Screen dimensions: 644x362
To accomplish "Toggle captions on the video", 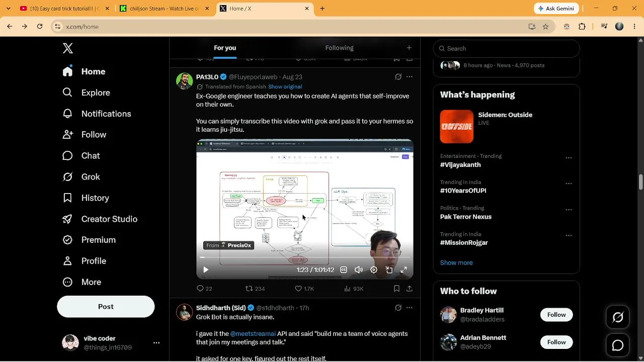I will click(x=344, y=270).
